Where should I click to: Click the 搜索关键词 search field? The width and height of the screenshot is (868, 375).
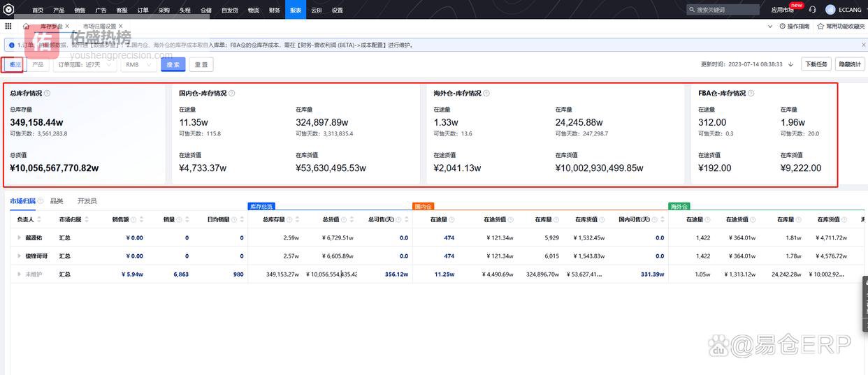tap(726, 10)
